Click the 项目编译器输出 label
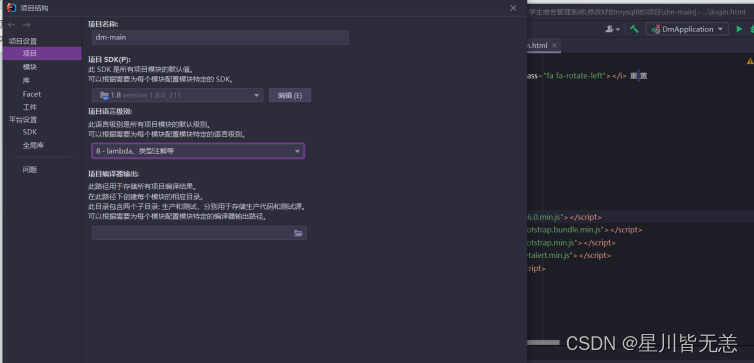 tap(113, 174)
